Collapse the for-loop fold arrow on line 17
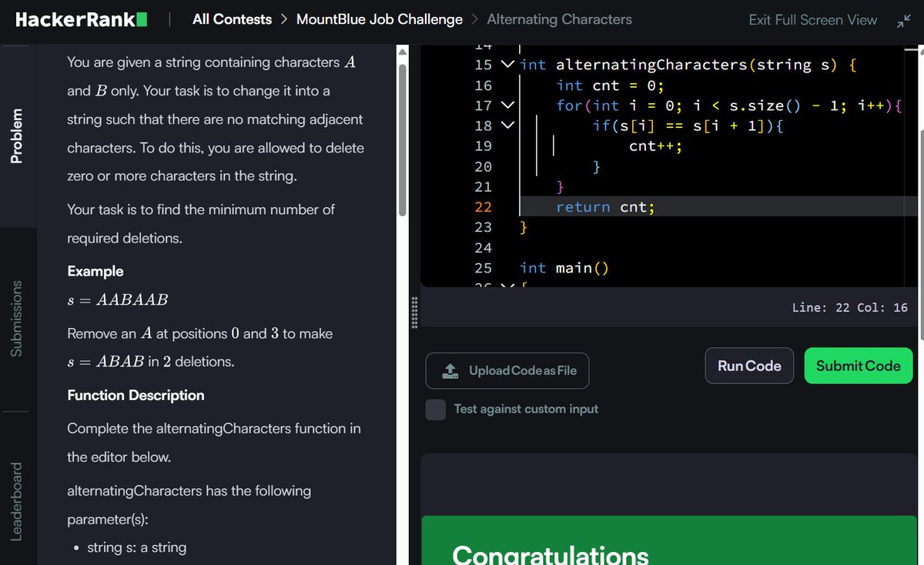The height and width of the screenshot is (565, 924). [x=507, y=105]
